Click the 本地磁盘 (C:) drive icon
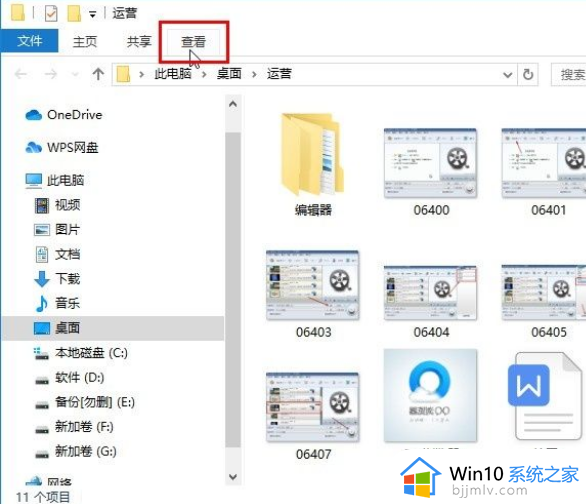Image resolution: width=586 pixels, height=504 pixels. tap(41, 353)
